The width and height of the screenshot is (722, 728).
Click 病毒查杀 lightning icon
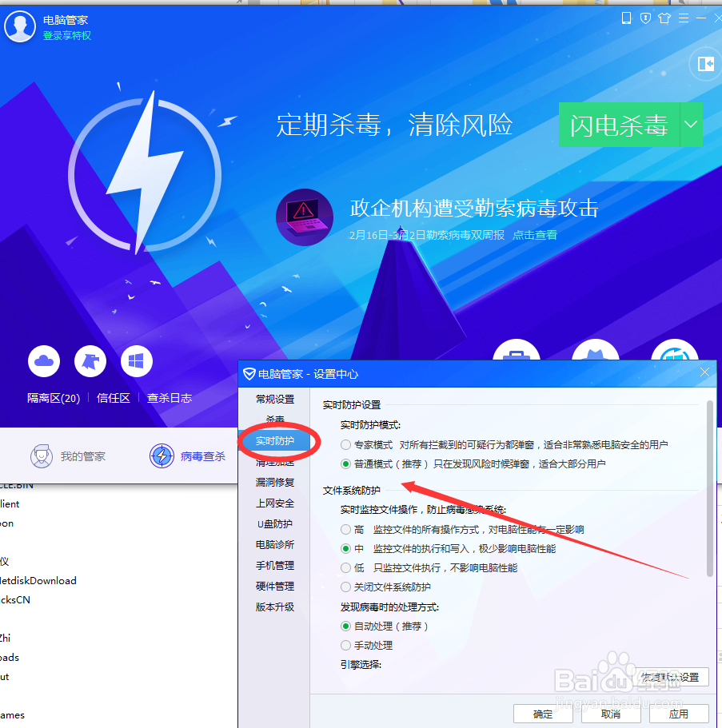click(x=162, y=456)
